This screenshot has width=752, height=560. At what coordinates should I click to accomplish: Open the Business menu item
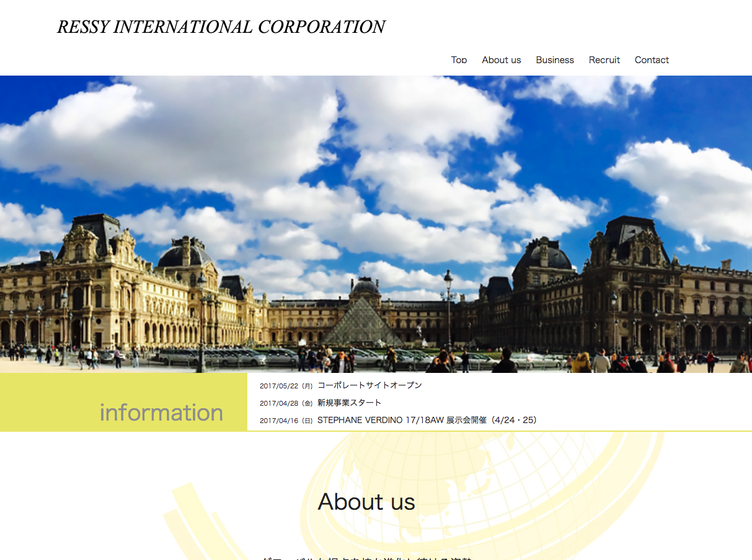[555, 60]
